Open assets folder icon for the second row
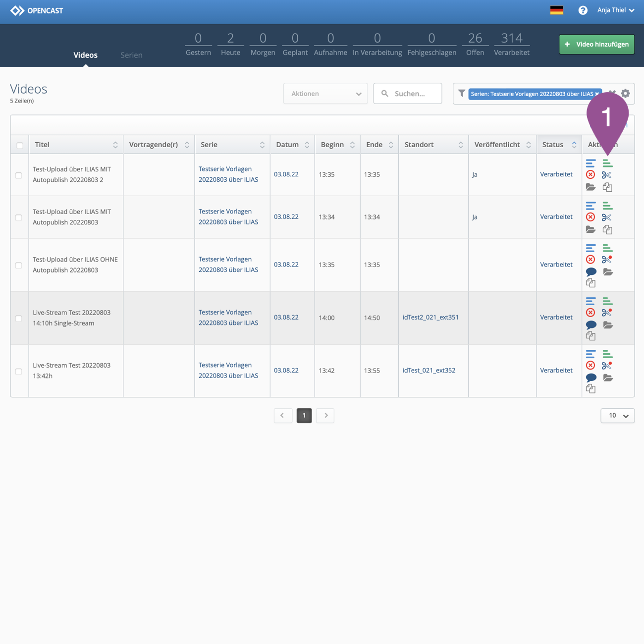644x644 pixels. coord(590,229)
